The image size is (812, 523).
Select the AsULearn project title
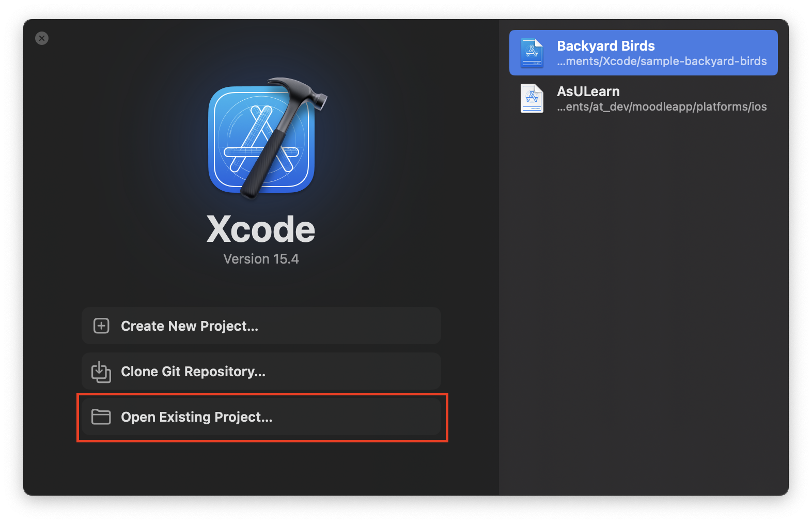coord(588,91)
